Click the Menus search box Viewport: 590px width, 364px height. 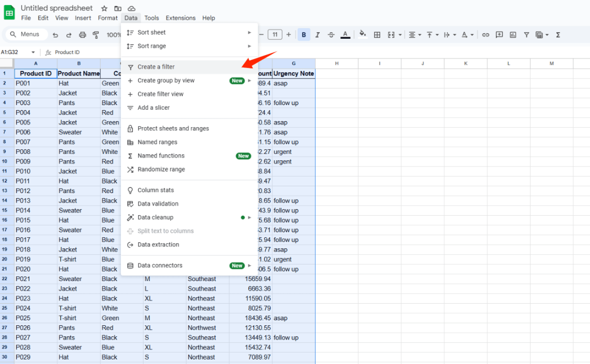click(x=25, y=34)
